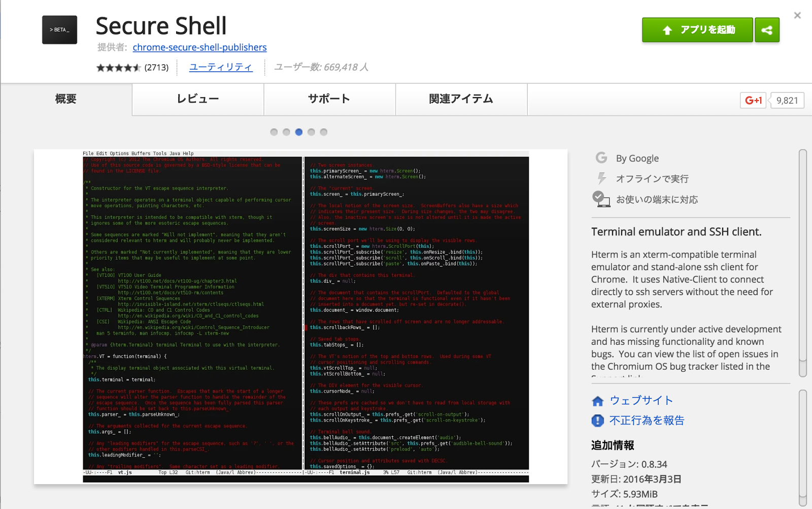Click the terminal editor screenshot image

click(x=306, y=316)
